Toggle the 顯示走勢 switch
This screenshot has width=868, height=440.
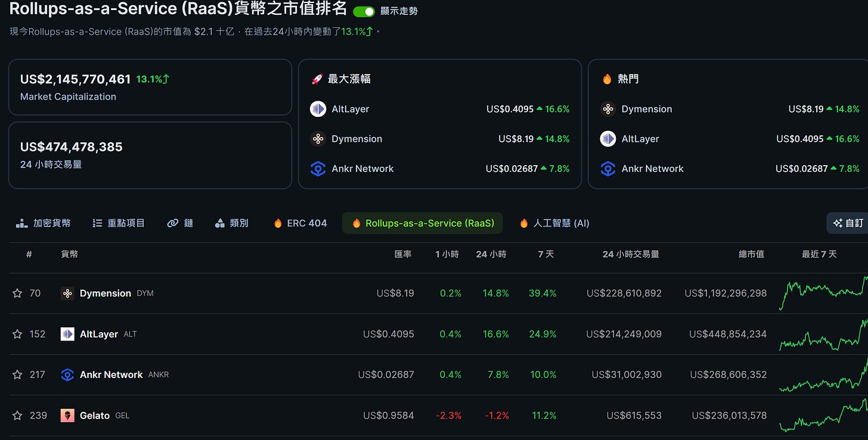click(364, 11)
